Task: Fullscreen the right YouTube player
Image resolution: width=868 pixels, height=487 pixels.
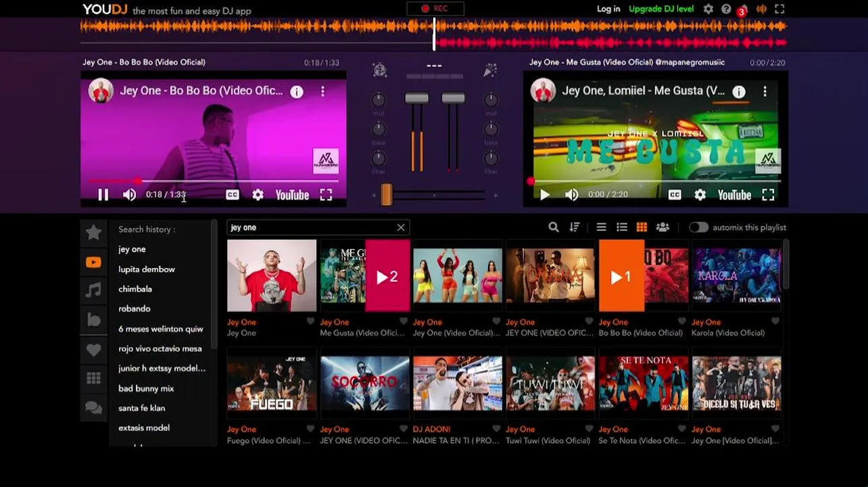Action: [768, 195]
